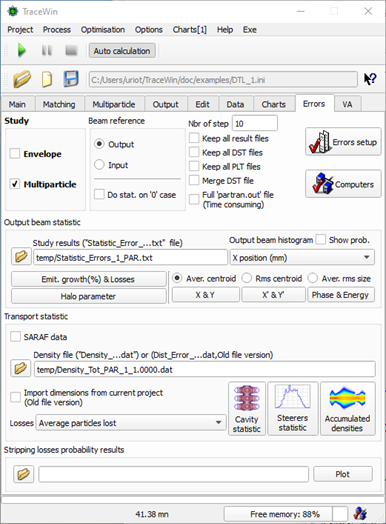The image size is (386, 524).
Task: Switch to the Data tab
Action: [235, 104]
